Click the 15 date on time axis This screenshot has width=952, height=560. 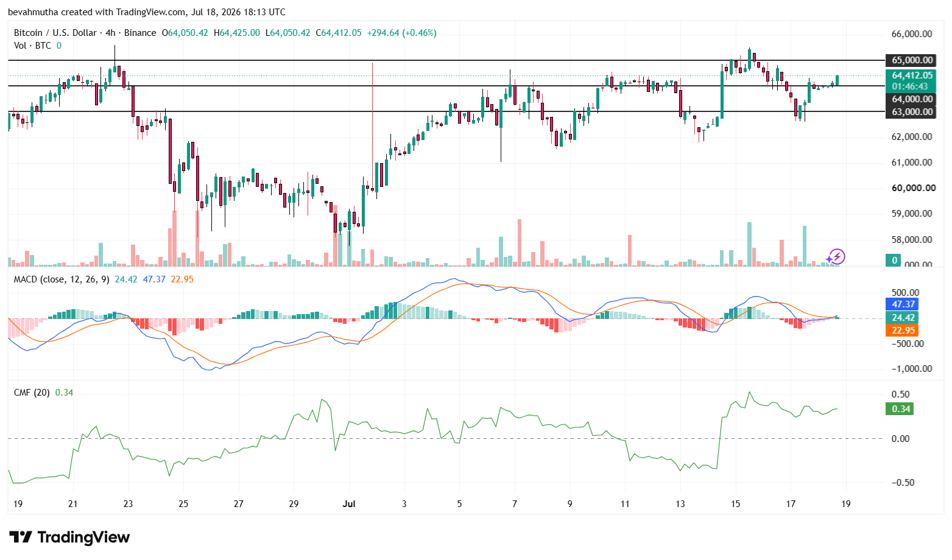[x=736, y=504]
